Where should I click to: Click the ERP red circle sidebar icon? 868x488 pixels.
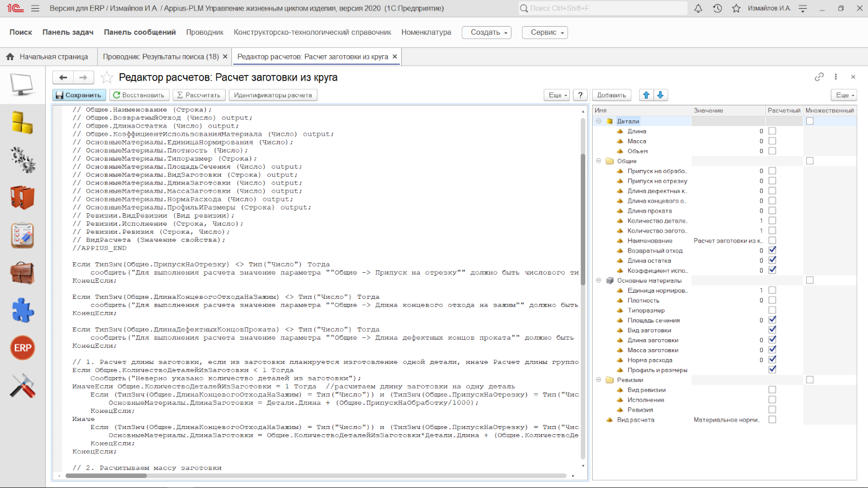(x=23, y=348)
